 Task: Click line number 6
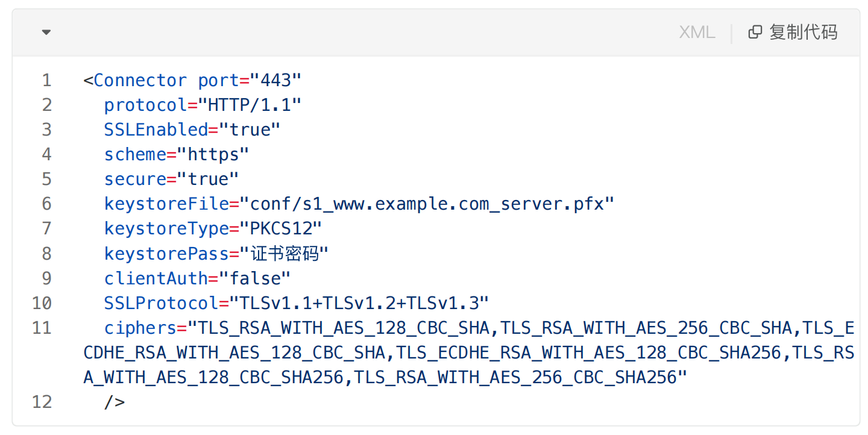click(46, 204)
